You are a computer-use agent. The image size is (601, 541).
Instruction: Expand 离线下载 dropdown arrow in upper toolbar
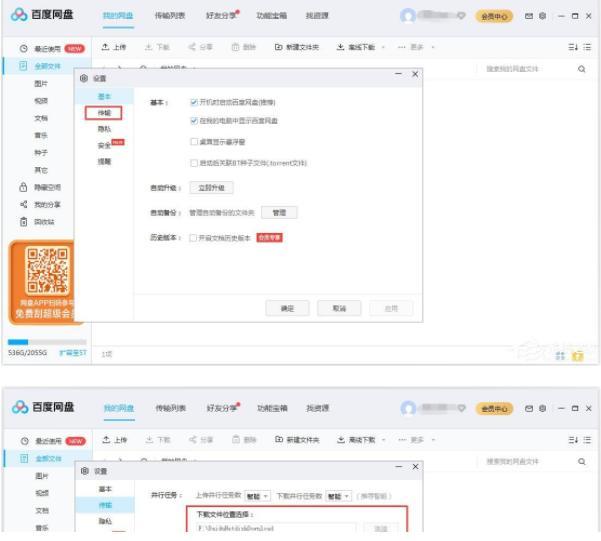pyautogui.click(x=383, y=47)
